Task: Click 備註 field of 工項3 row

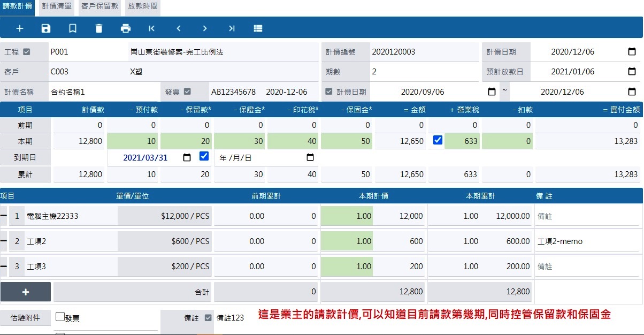Action: (588, 267)
